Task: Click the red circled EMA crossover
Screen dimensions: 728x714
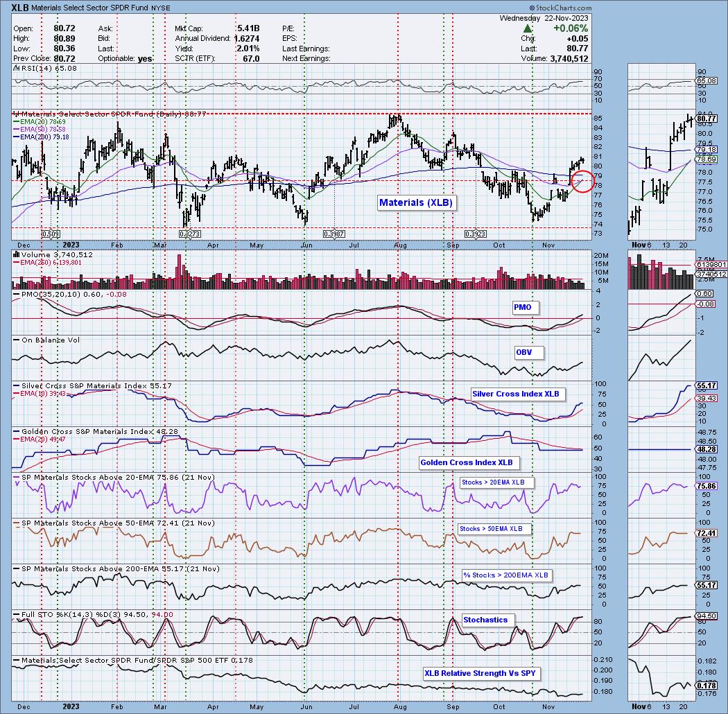Action: pos(582,181)
